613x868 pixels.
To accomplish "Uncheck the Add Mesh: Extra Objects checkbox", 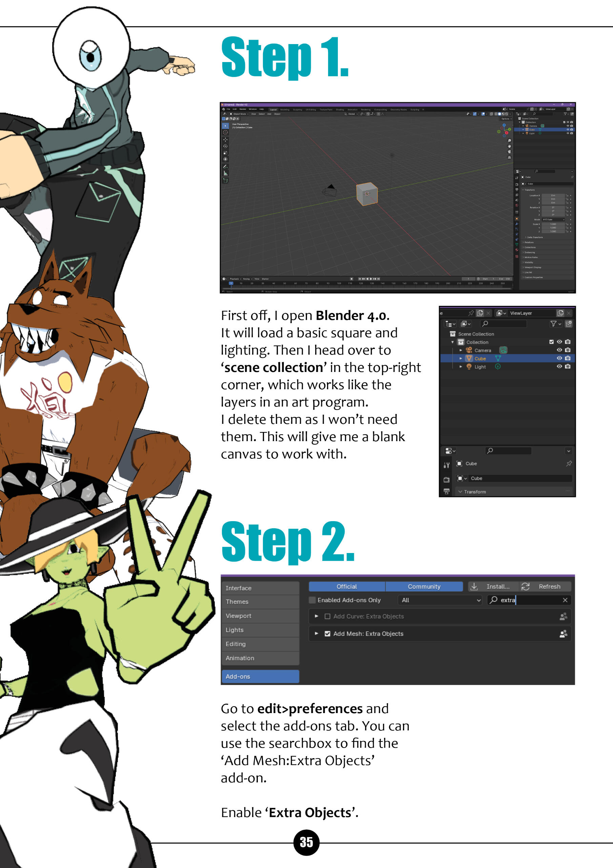I will (x=327, y=634).
